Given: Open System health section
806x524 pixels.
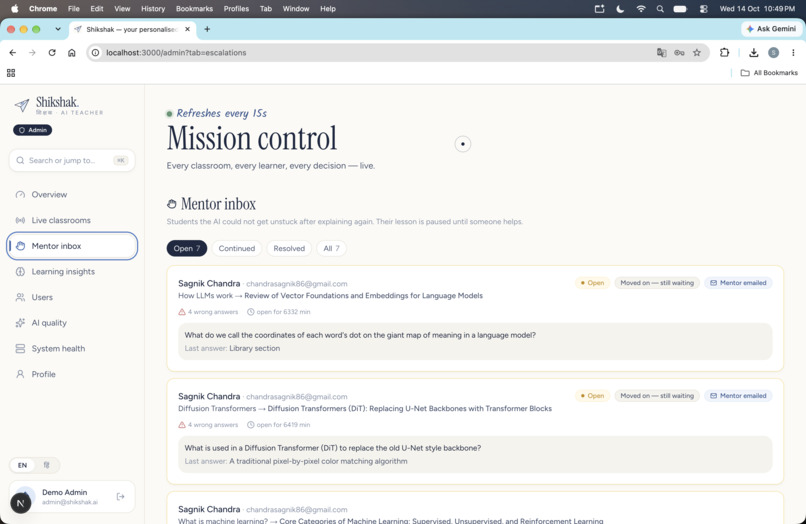Looking at the screenshot, I should (72, 349).
